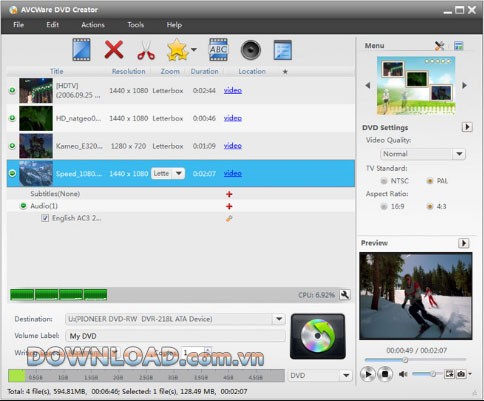Click the red X remove icon

[x=114, y=50]
